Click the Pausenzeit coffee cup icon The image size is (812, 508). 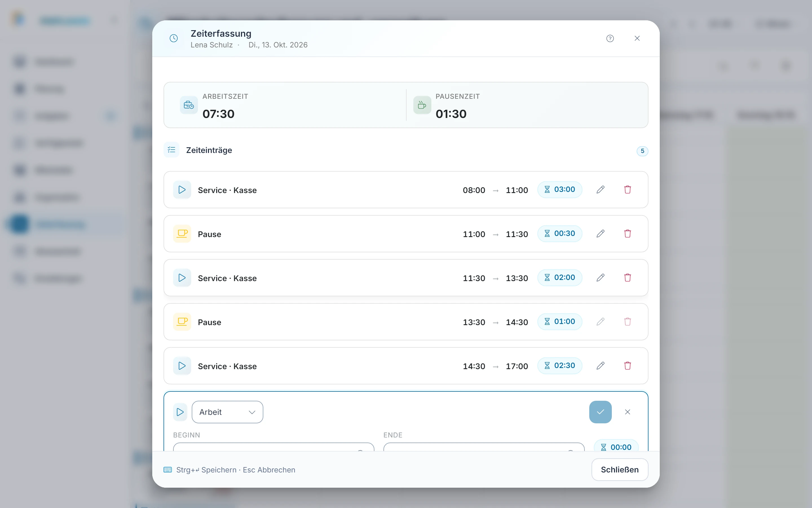point(422,105)
